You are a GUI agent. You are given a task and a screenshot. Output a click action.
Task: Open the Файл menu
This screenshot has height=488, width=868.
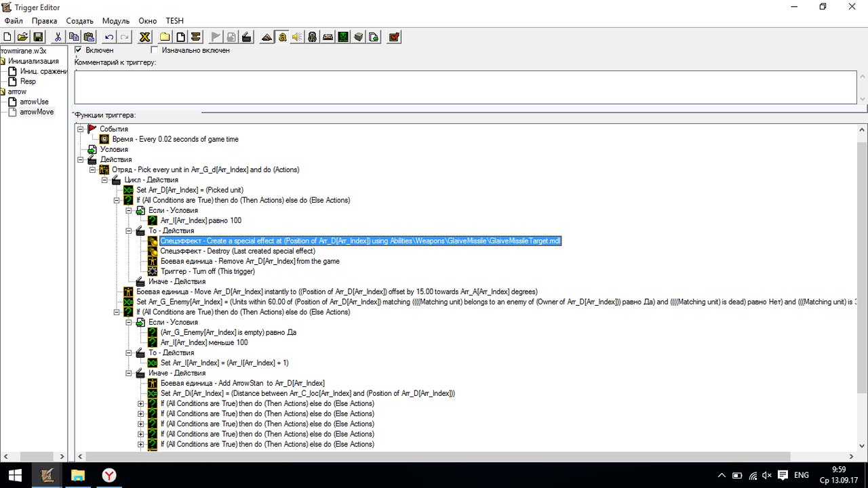[14, 21]
